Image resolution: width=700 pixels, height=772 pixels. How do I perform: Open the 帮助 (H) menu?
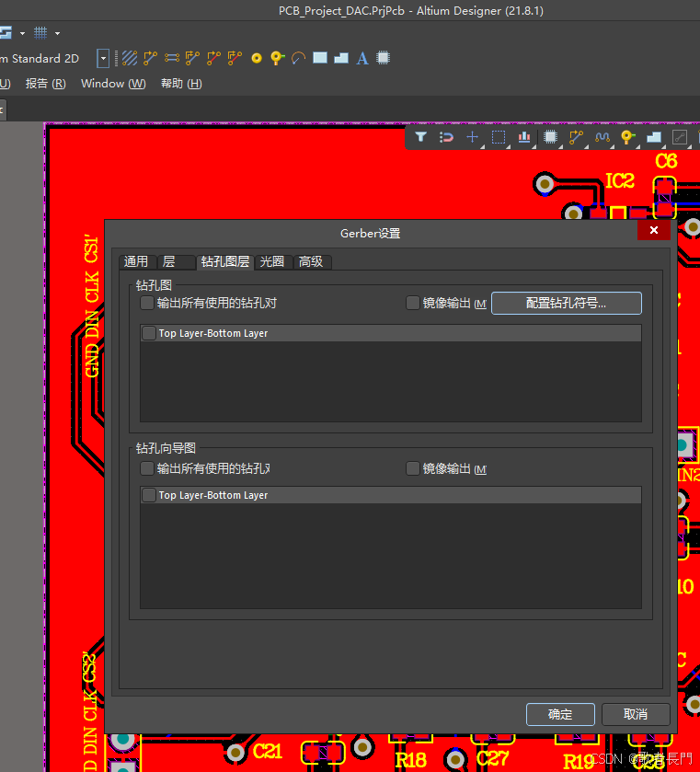(181, 84)
